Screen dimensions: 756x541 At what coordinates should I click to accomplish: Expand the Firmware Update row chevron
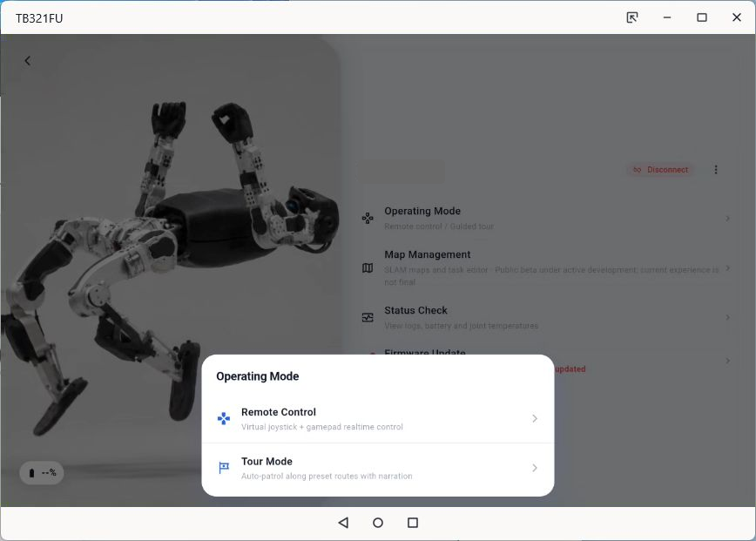(727, 361)
